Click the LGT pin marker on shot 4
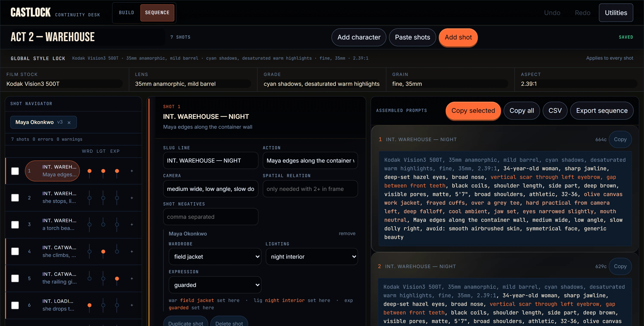 [103, 252]
